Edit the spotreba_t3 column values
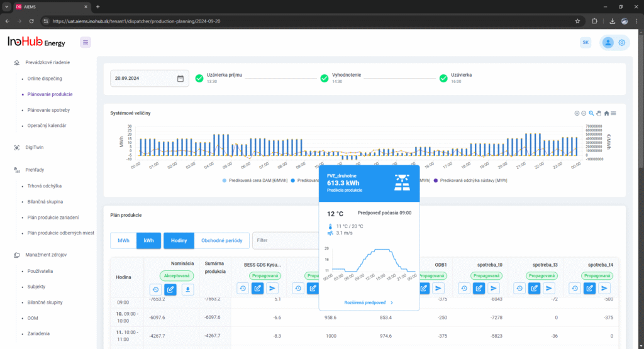The image size is (644, 349). click(x=534, y=288)
